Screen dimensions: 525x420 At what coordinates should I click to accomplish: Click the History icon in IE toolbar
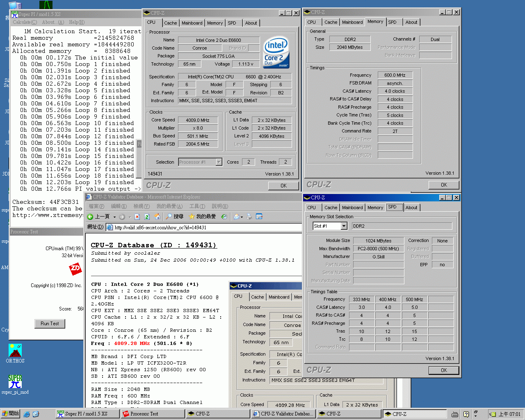224,217
